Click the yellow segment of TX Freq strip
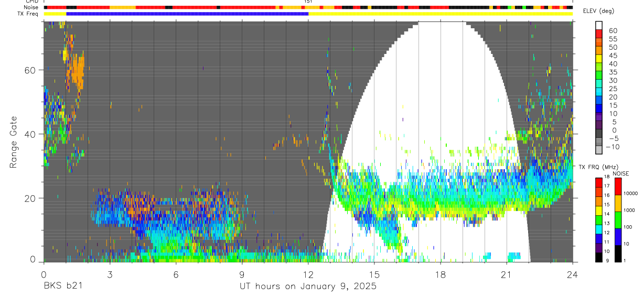This screenshot has width=644, height=297. tap(441, 14)
